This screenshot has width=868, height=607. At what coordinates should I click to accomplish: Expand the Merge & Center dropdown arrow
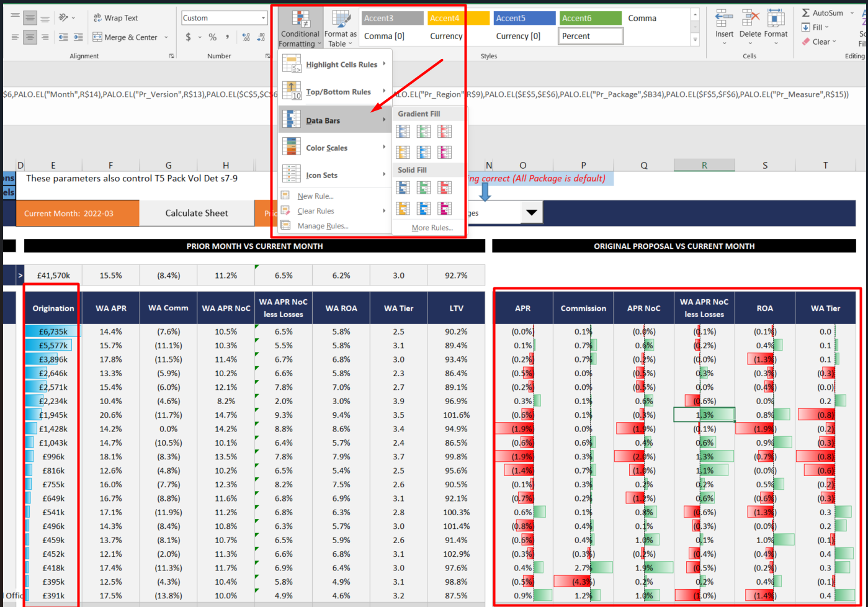(x=166, y=37)
